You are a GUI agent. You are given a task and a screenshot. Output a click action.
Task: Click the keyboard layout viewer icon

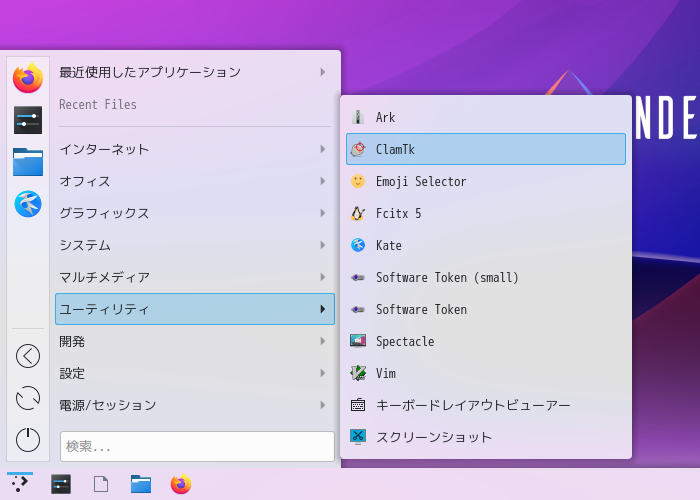358,405
